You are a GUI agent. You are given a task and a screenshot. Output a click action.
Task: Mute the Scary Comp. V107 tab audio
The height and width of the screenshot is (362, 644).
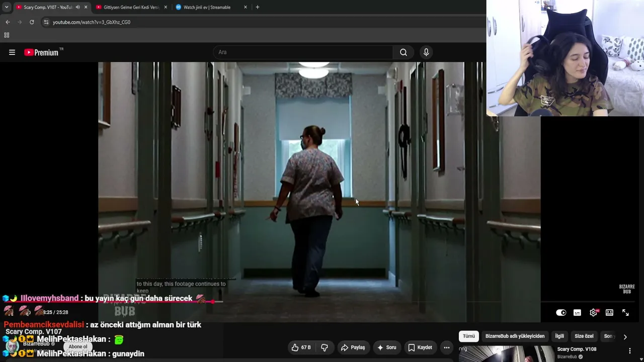click(77, 7)
